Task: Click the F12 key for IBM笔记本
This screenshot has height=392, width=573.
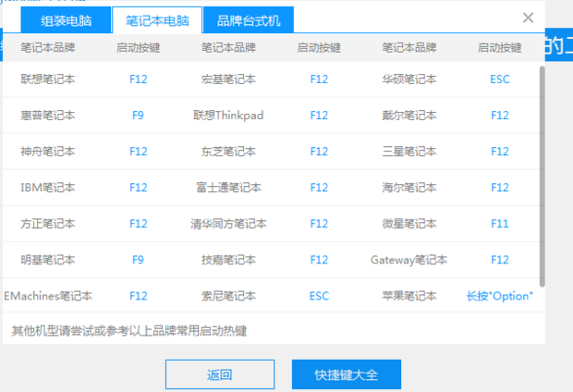Action: tap(138, 188)
